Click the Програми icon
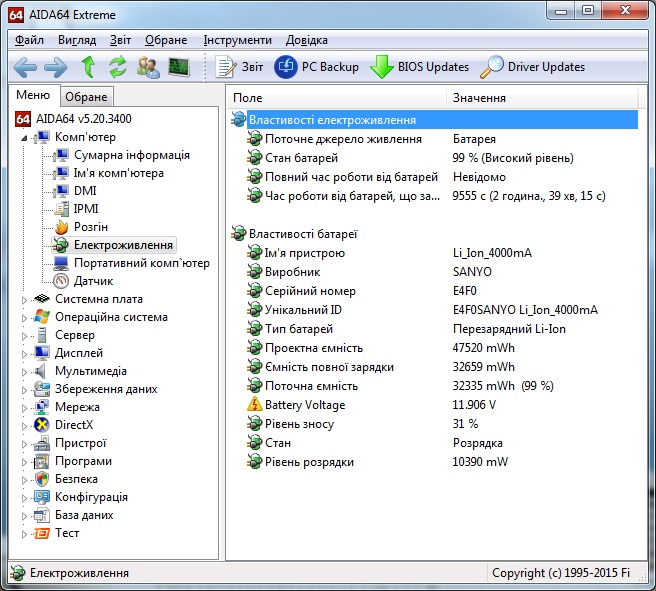The image size is (656, 591). pos(42,461)
